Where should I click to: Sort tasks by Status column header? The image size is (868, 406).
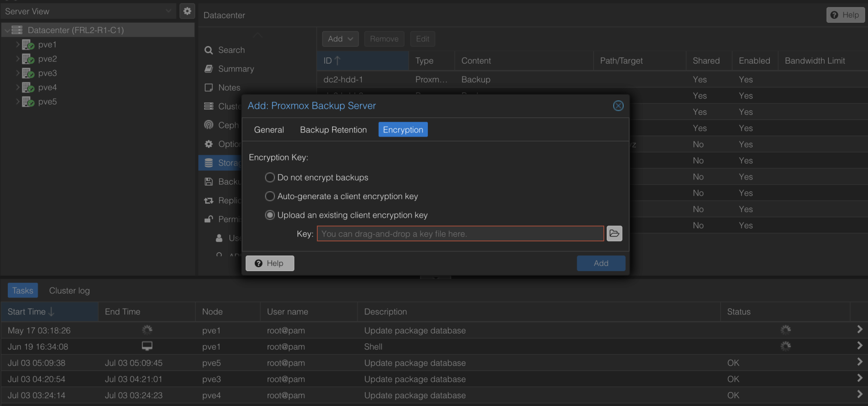click(x=785, y=312)
